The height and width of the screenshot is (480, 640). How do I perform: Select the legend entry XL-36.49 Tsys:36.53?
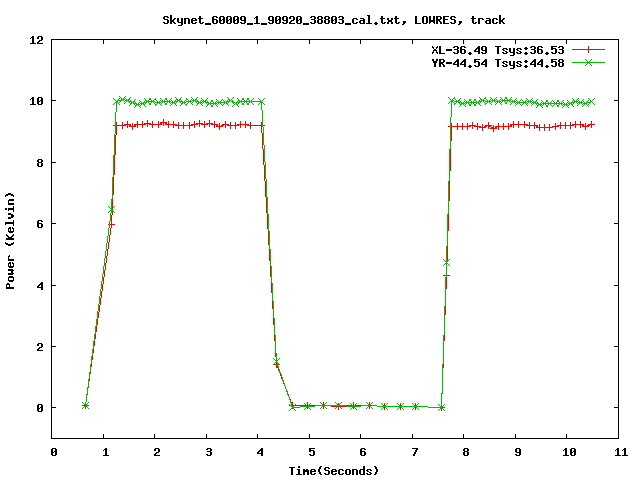point(498,50)
